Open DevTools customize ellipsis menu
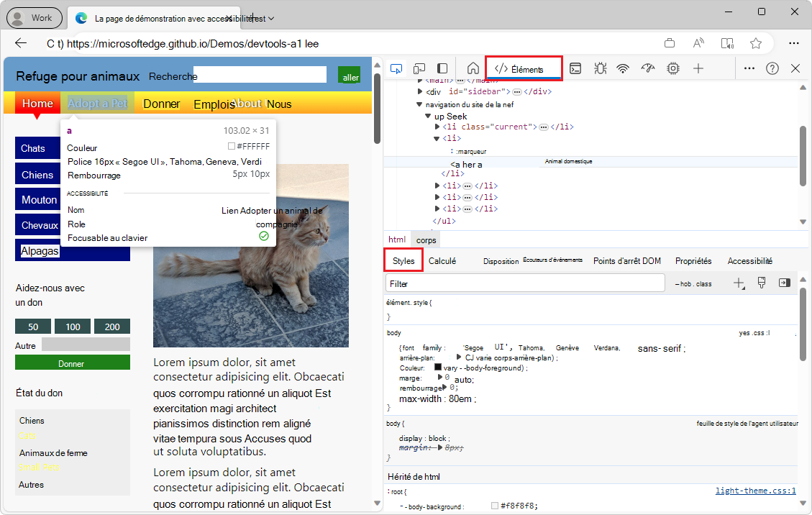This screenshot has width=812, height=515. pos(749,68)
